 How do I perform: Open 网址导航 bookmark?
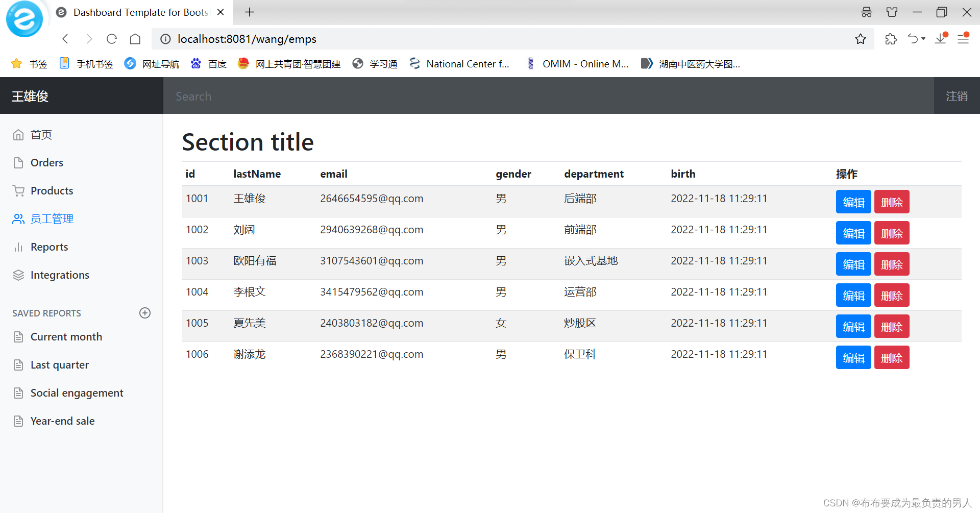(152, 64)
